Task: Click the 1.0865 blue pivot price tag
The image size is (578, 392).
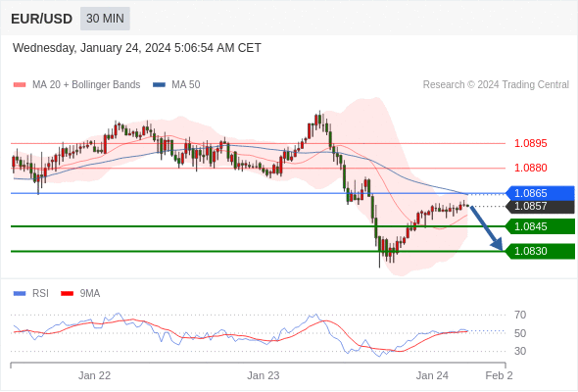Action: point(540,193)
